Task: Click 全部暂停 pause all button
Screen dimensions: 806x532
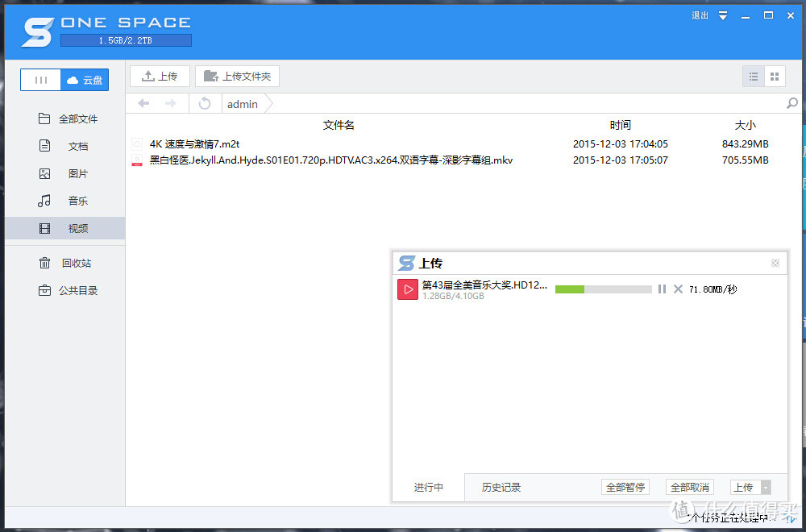Action: (x=625, y=487)
